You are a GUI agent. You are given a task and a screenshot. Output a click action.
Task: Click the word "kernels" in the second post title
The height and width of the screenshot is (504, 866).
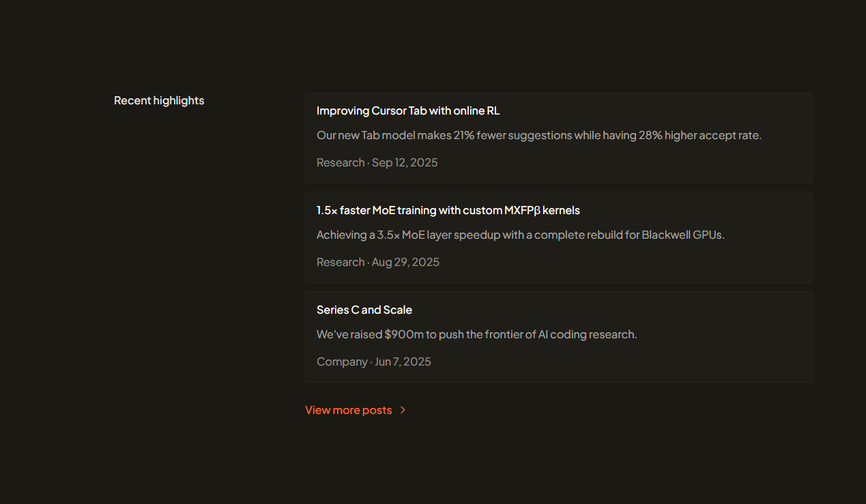pyautogui.click(x=561, y=210)
